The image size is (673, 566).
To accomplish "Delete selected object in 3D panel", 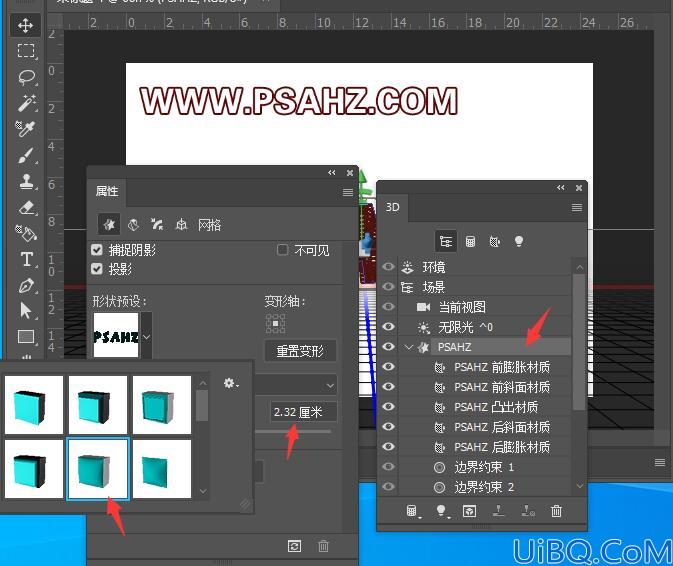I will (x=556, y=511).
